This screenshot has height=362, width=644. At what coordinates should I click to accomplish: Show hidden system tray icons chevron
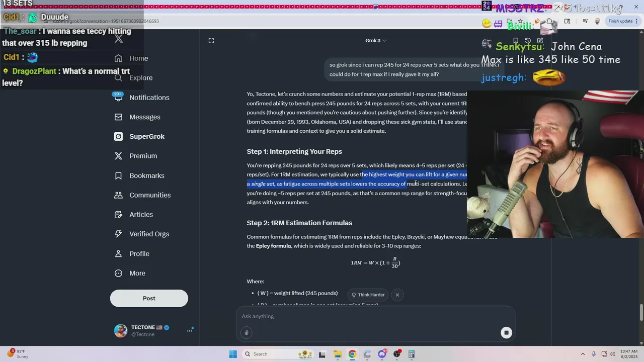point(583,354)
